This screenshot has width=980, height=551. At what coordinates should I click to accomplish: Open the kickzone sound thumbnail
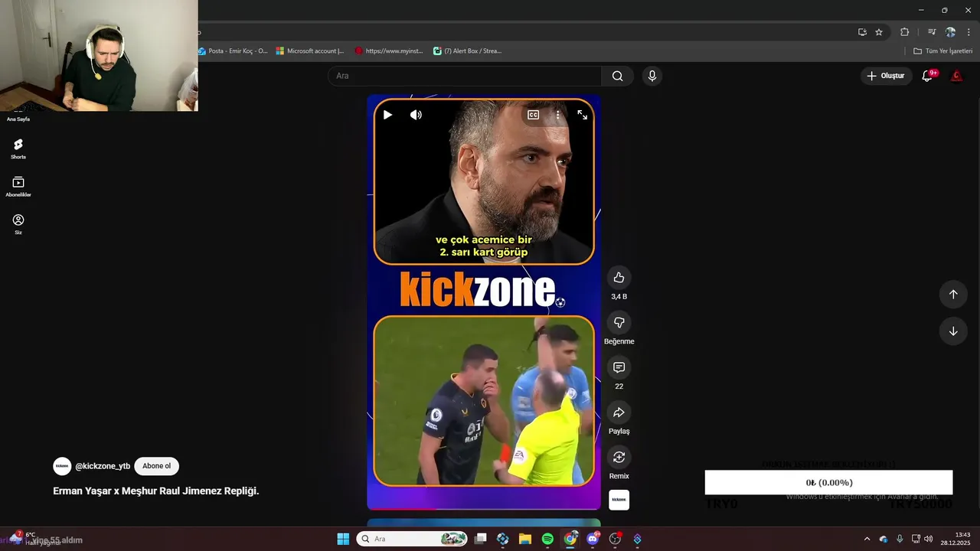pyautogui.click(x=619, y=500)
